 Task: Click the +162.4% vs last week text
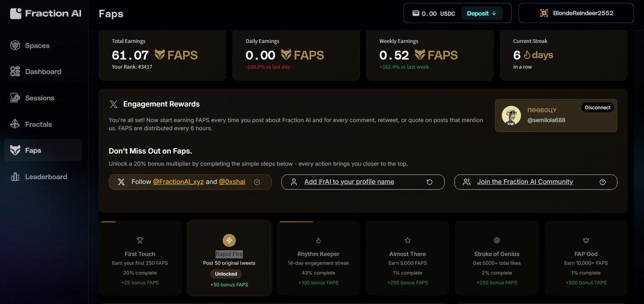tap(404, 67)
